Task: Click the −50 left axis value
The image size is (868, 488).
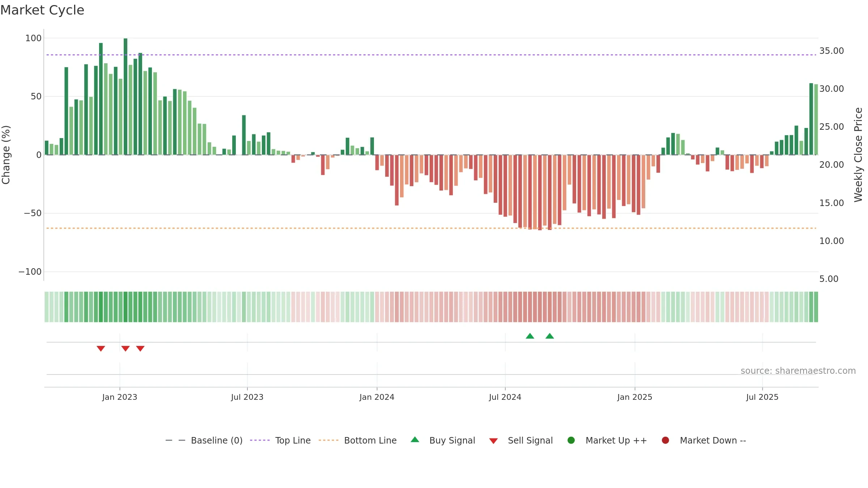Action: pyautogui.click(x=33, y=213)
